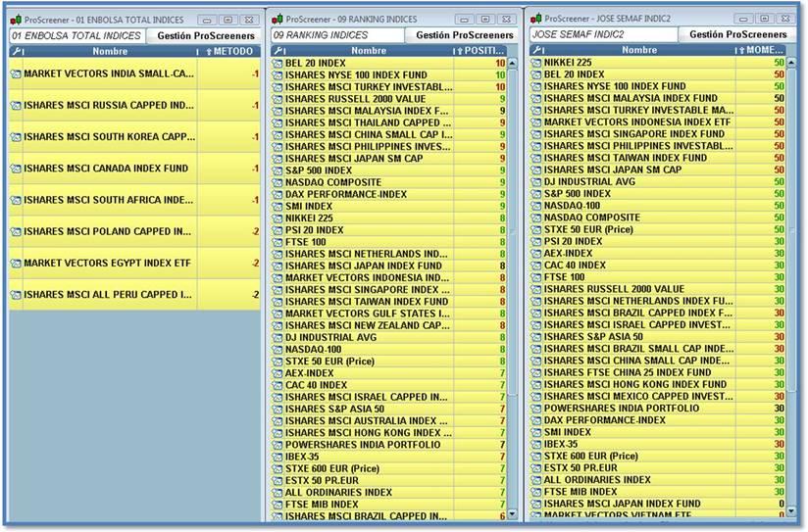Sort by Nombre column in 09 RANKING window
This screenshot has width=808, height=532.
369,51
